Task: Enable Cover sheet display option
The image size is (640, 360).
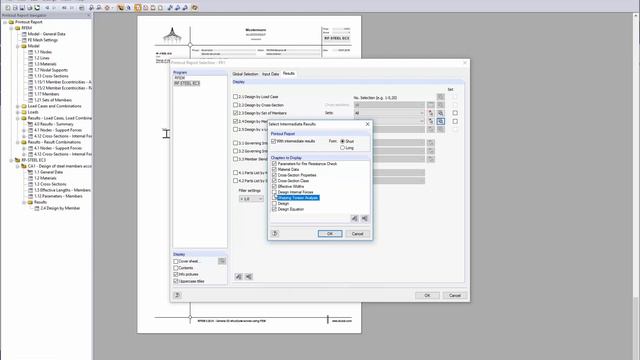Action: [x=176, y=261]
